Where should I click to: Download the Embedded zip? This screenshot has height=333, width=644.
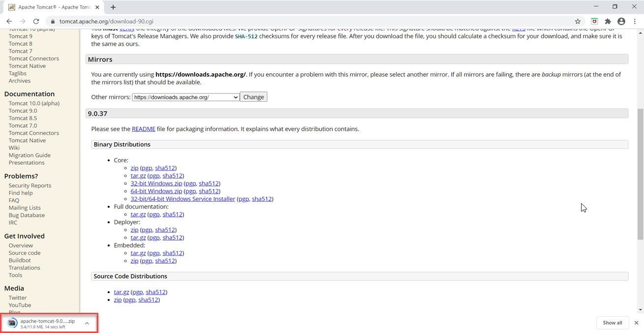(x=134, y=261)
